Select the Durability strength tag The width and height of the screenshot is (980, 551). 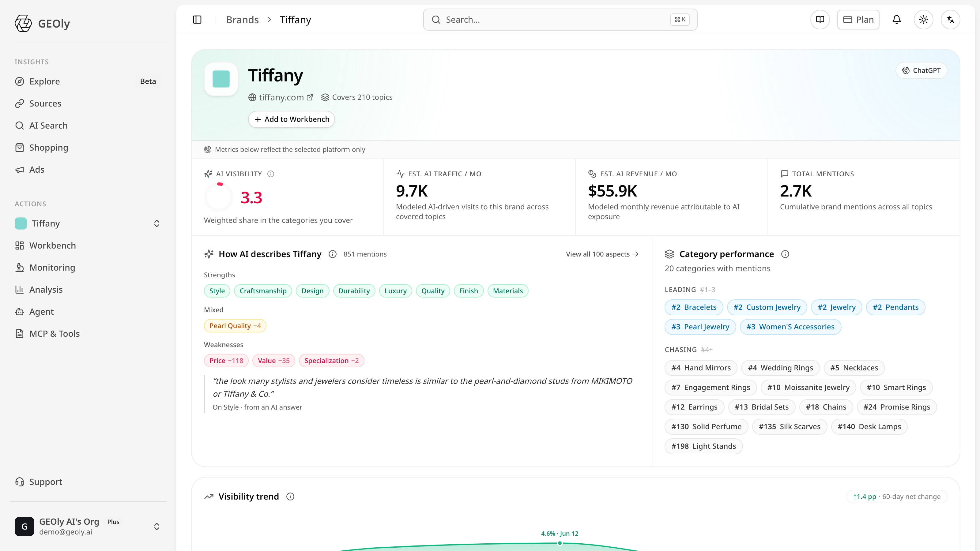(x=354, y=291)
